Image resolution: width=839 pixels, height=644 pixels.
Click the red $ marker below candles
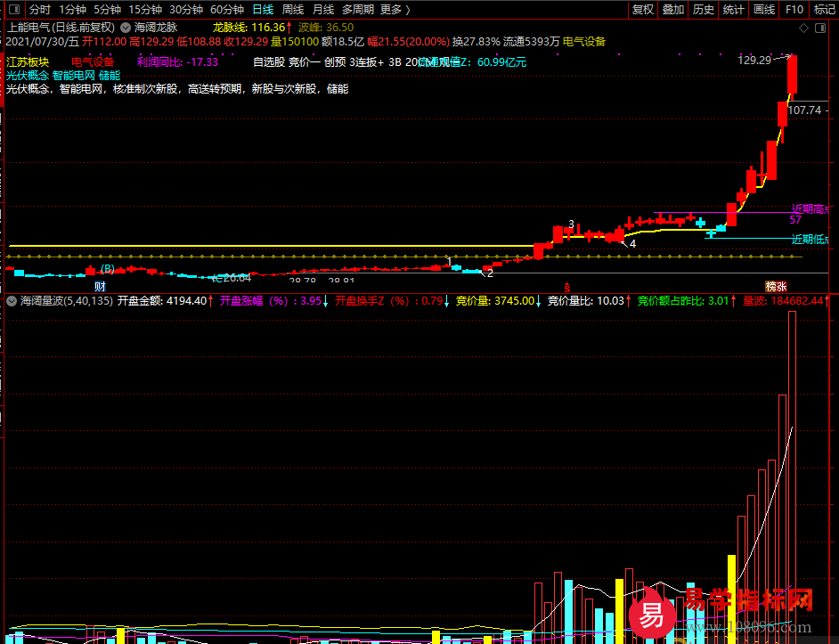(567, 288)
